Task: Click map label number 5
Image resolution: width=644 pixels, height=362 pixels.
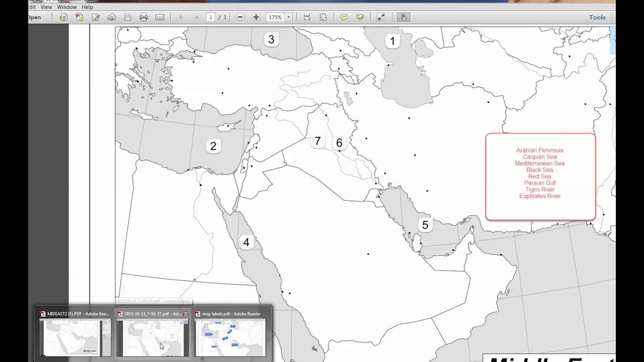Action: (x=425, y=225)
